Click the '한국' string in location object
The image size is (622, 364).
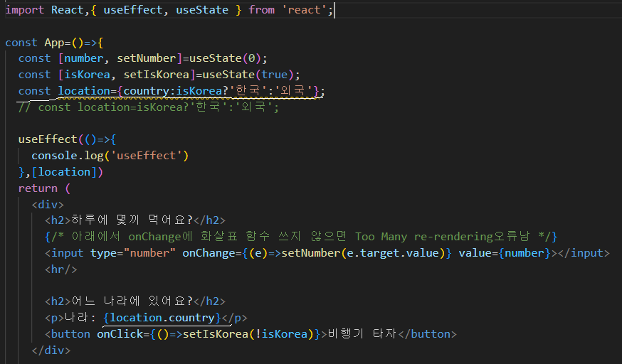tap(248, 91)
